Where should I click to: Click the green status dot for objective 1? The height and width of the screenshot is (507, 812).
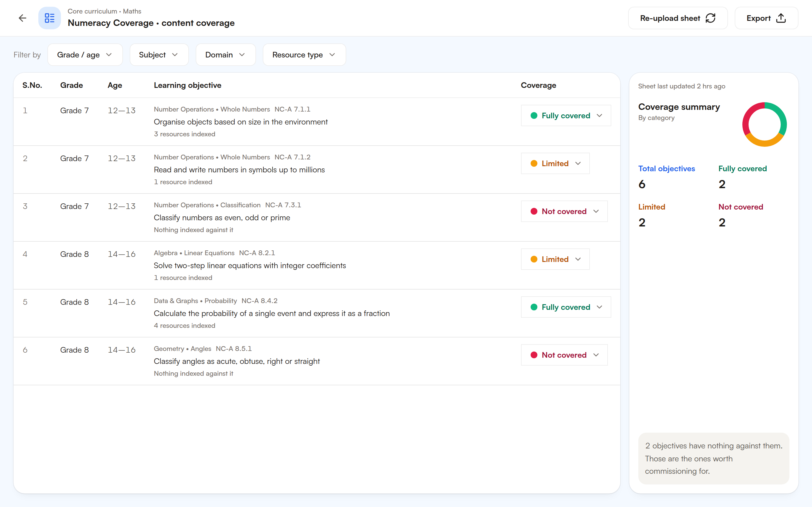coord(534,116)
